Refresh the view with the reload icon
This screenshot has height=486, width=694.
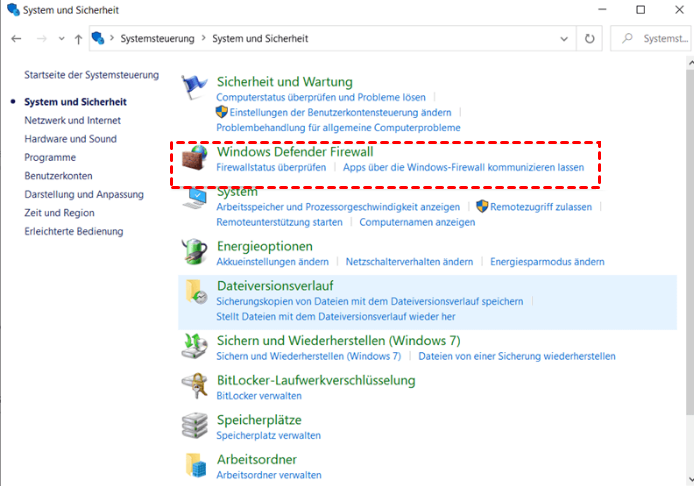click(x=590, y=39)
